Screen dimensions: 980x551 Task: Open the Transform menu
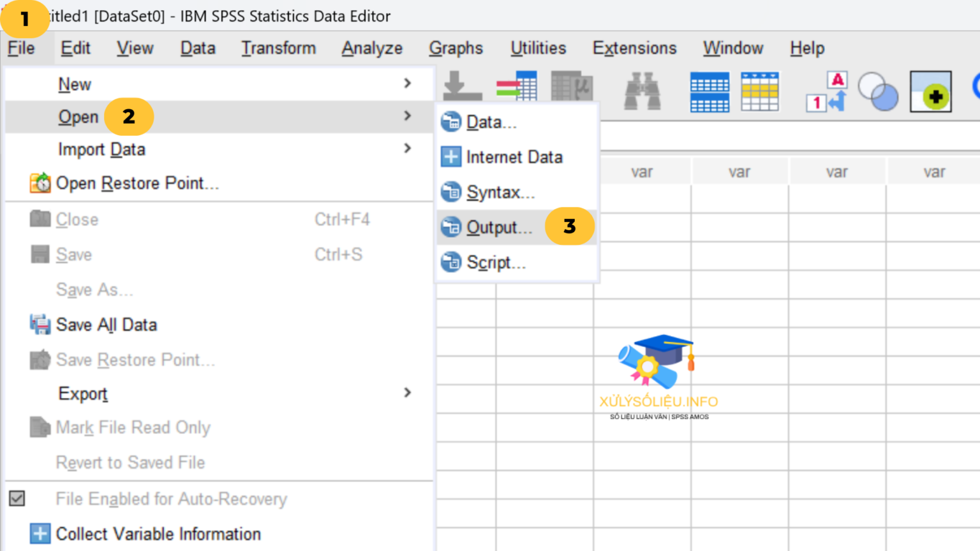click(x=278, y=48)
